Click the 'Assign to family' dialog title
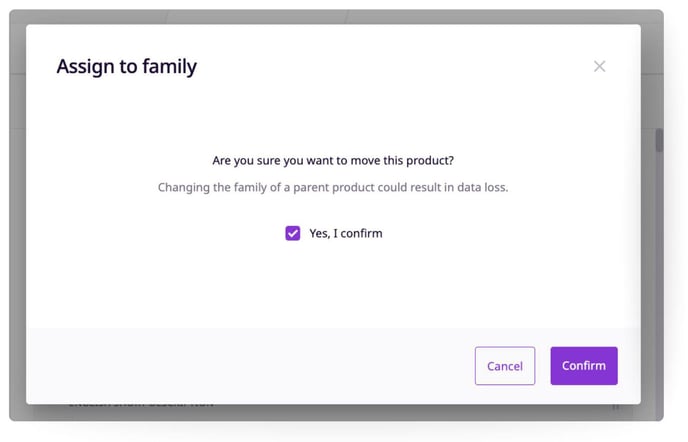Image resolution: width=688 pixels, height=442 pixels. coord(126,67)
